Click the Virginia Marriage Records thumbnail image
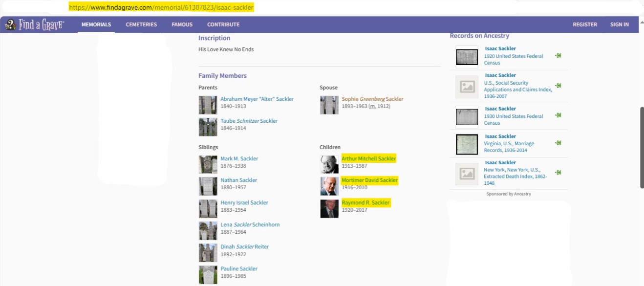This screenshot has height=286, width=644. [x=467, y=144]
